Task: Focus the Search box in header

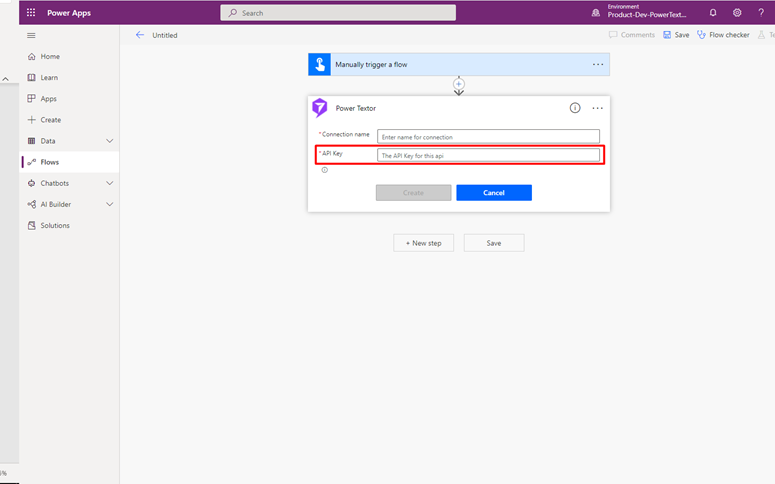Action: click(x=338, y=13)
